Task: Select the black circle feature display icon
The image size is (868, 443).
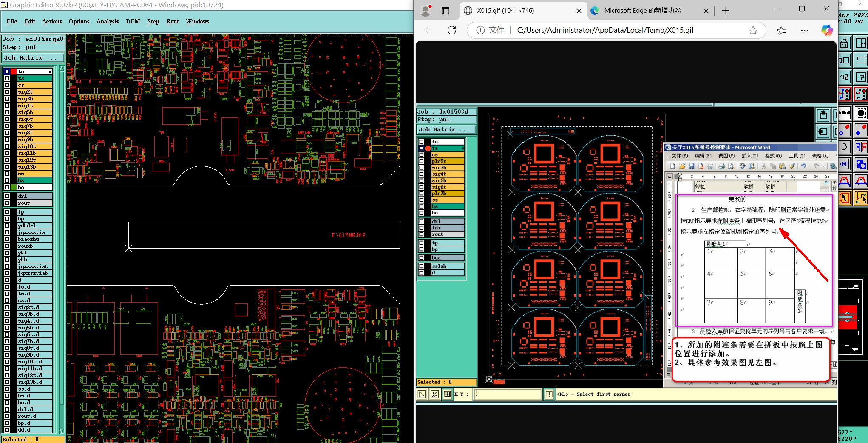Action: (861, 113)
